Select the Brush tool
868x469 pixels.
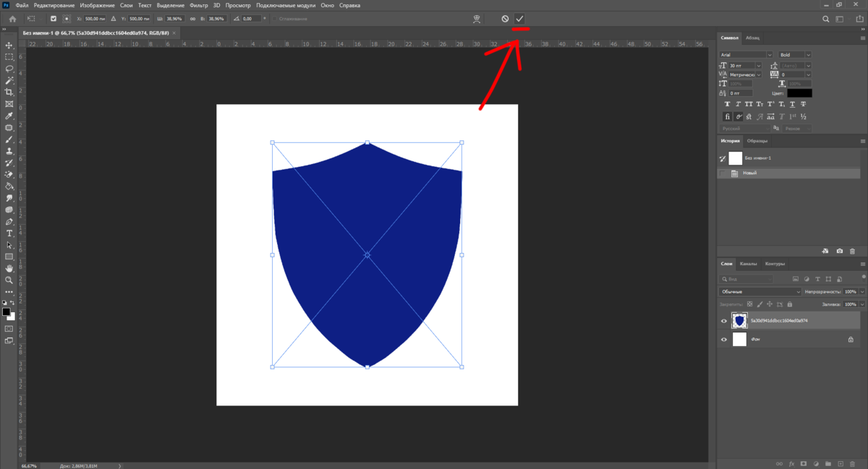[x=9, y=139]
